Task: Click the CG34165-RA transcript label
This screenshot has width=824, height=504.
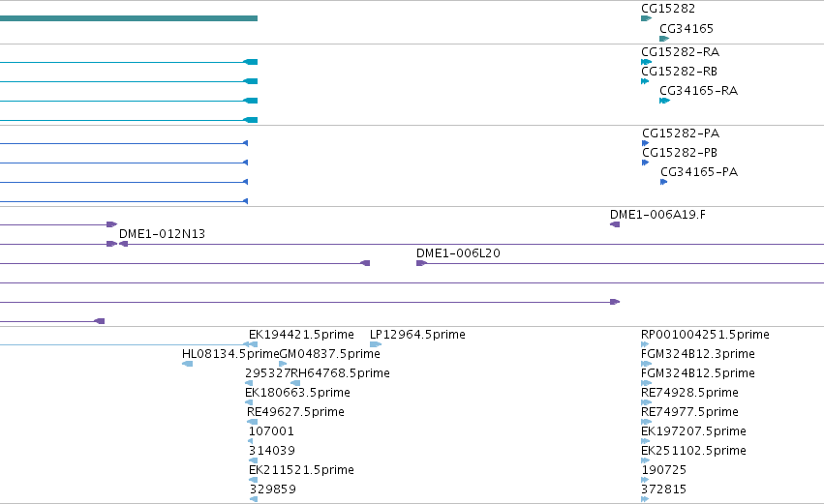Action: click(698, 91)
